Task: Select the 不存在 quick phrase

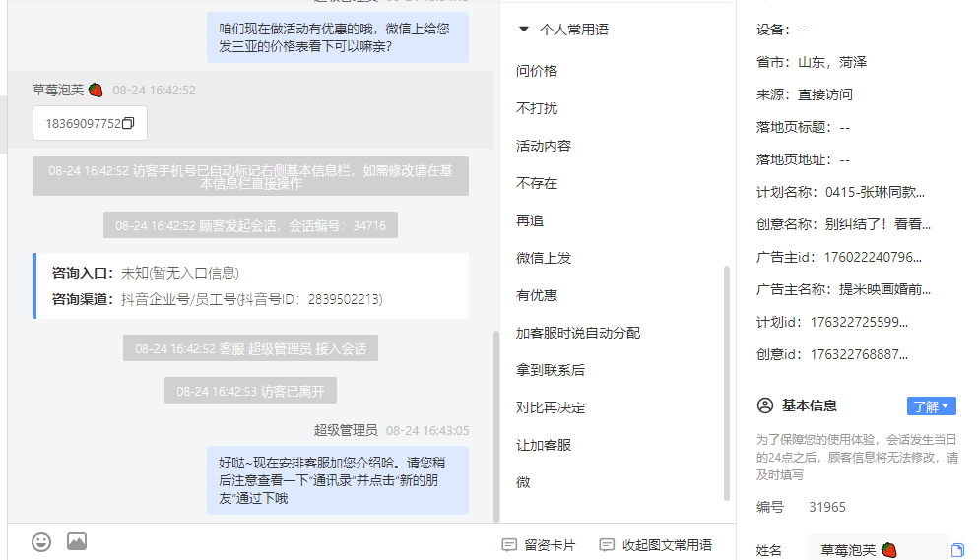Action: pos(537,183)
